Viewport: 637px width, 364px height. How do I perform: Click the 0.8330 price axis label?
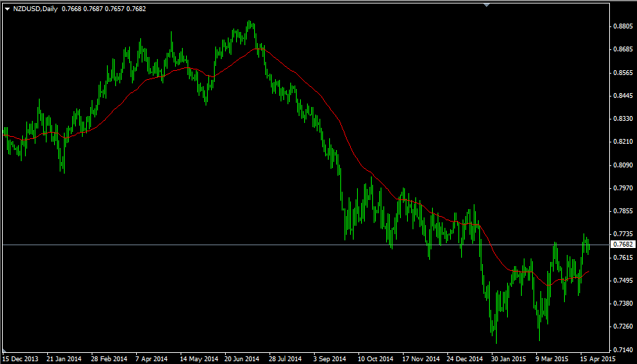tap(623, 119)
